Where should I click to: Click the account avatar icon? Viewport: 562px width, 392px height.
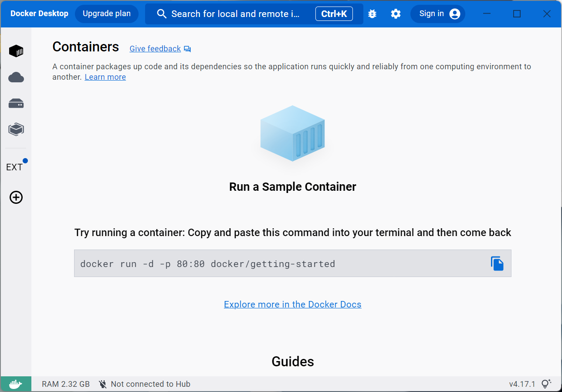[x=455, y=14]
